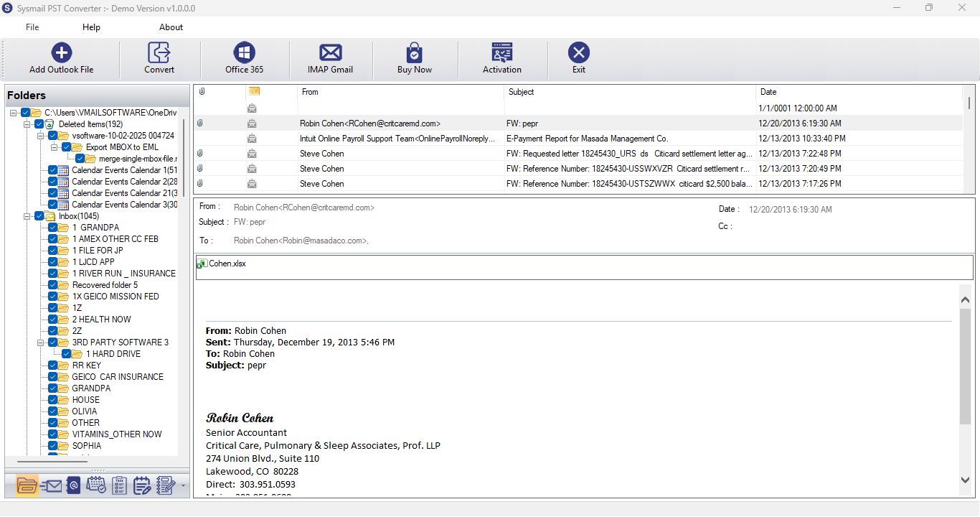Screen dimensions: 980x517
Task: Open the calendar view icon in bottom bar
Action: 96,486
